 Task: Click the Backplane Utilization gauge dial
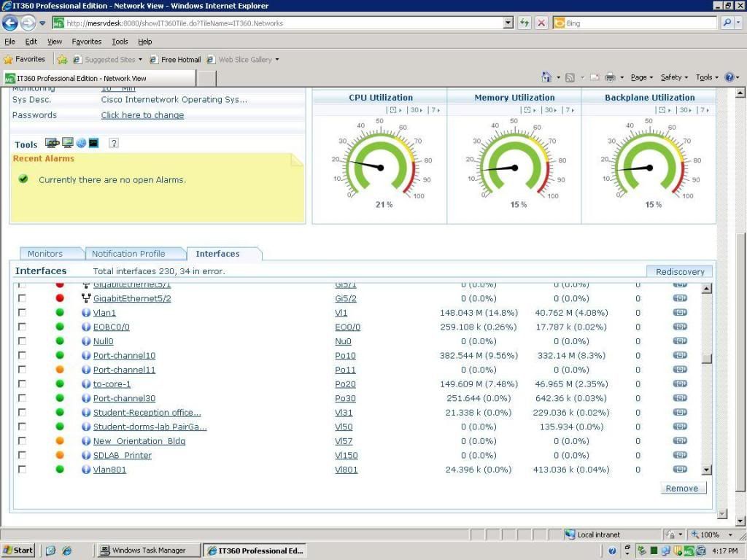[x=649, y=163]
